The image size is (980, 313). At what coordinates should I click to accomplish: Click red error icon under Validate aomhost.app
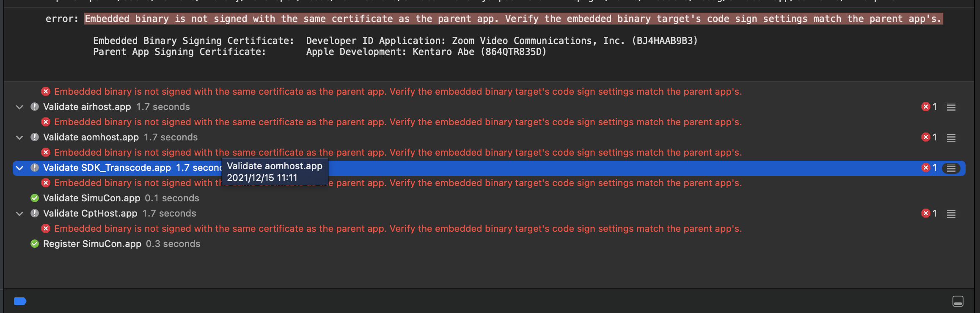(x=46, y=152)
